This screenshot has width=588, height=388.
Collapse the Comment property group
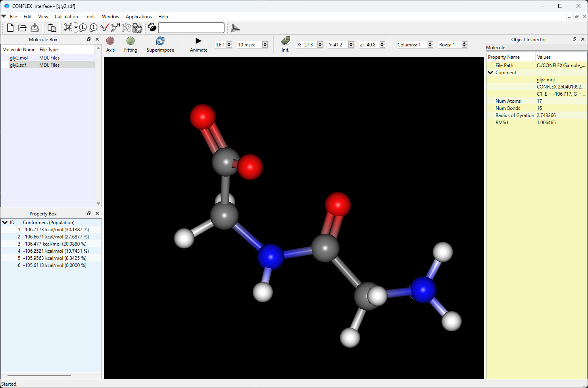click(491, 73)
